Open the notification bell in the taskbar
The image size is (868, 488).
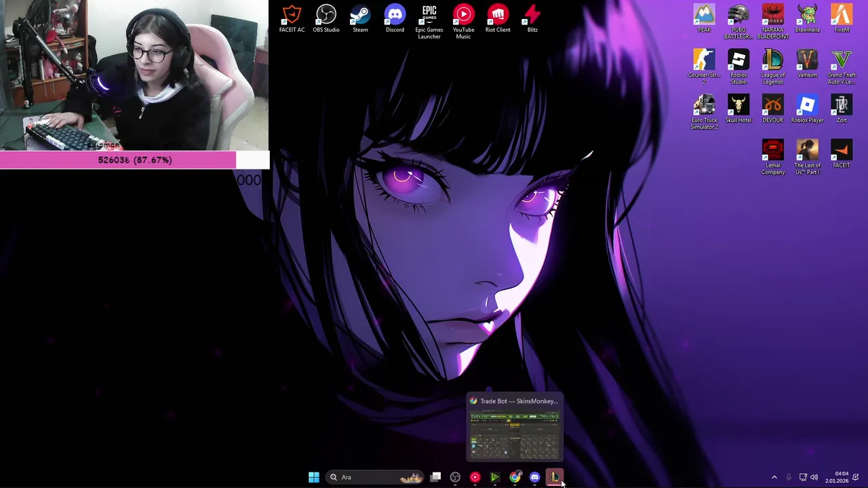(856, 477)
